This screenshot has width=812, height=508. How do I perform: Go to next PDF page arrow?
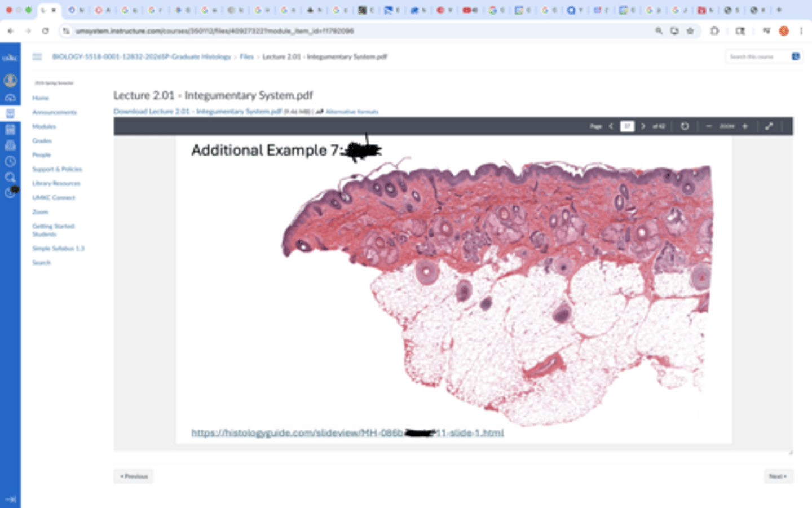point(643,126)
